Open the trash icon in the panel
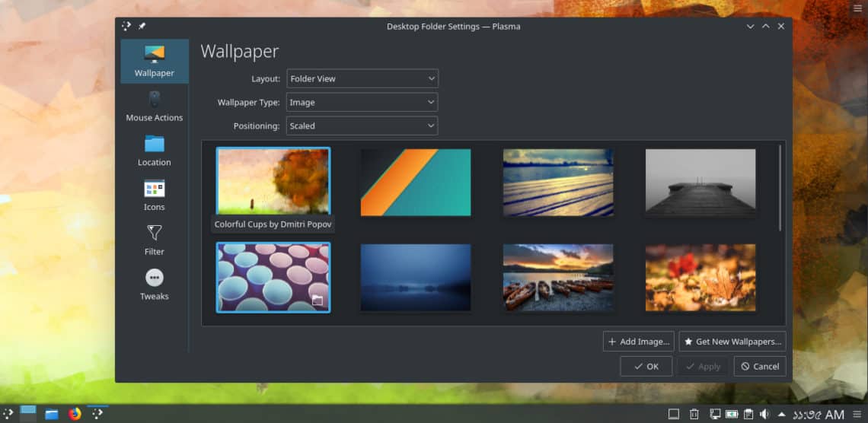The height and width of the screenshot is (423, 868). click(694, 414)
